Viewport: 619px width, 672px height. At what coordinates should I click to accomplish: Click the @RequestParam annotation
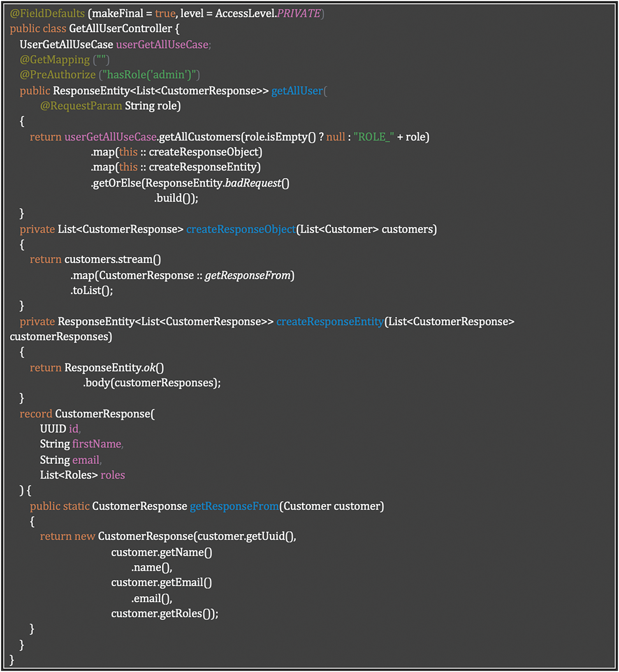[81, 106]
